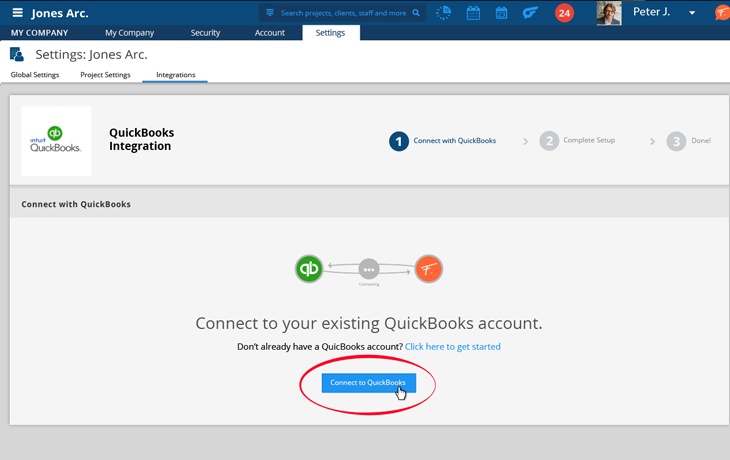The image size is (730, 460).
Task: Click the orange chat icon at top right
Action: point(723,12)
